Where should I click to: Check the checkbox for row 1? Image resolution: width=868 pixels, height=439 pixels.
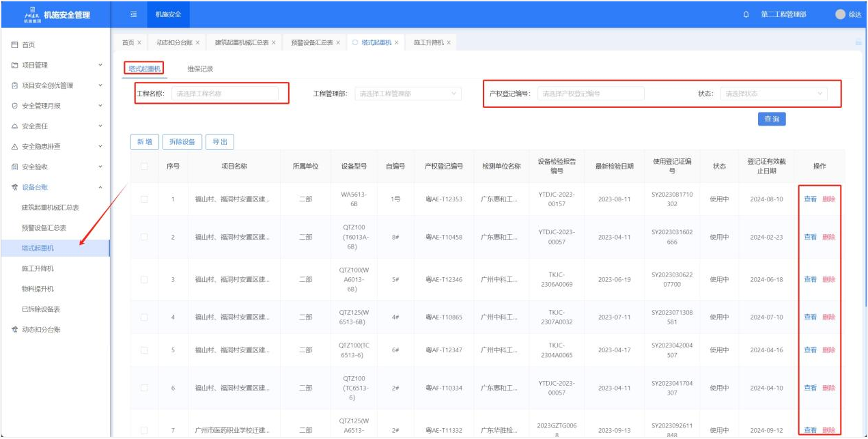[144, 199]
